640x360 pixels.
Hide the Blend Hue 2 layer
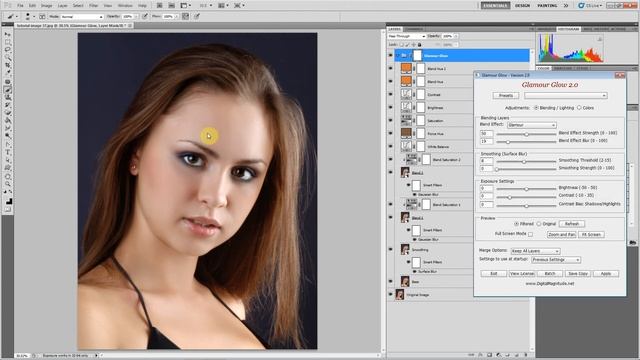point(391,68)
